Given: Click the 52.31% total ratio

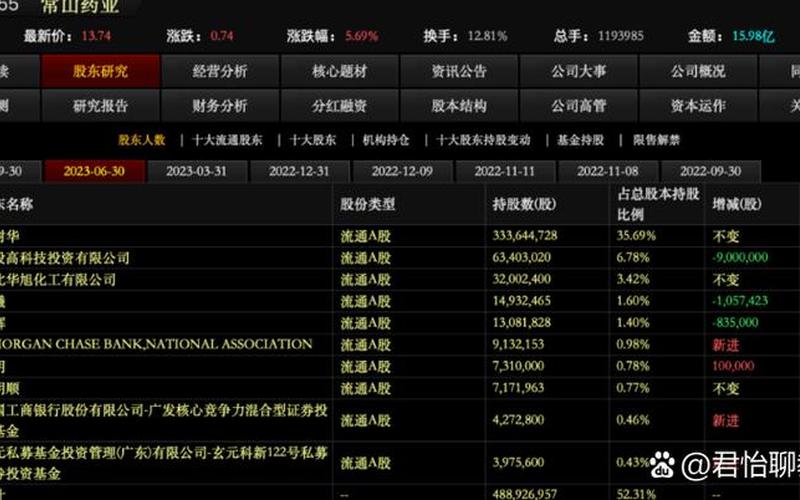Looking at the screenshot, I should (x=636, y=494).
